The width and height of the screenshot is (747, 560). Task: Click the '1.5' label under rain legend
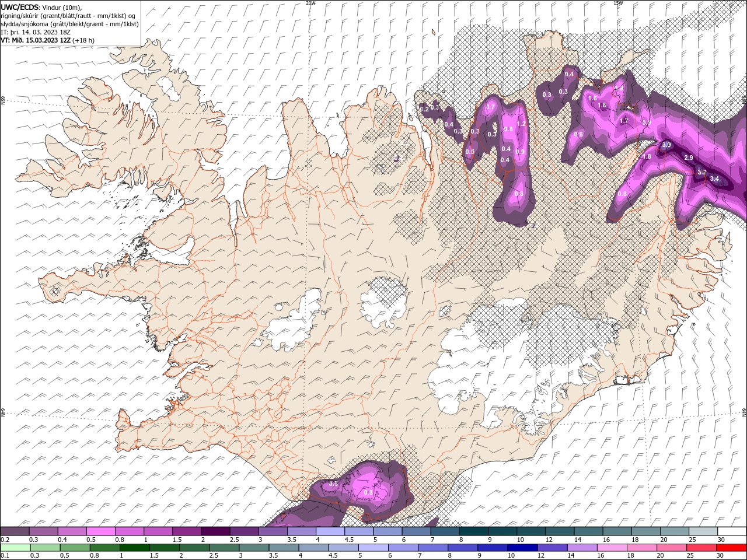pyautogui.click(x=154, y=556)
